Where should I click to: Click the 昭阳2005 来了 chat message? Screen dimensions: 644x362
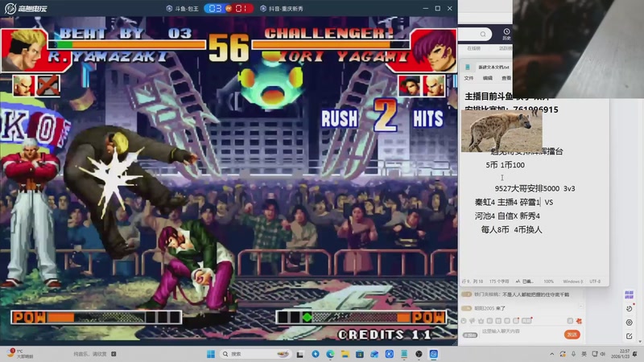(484, 308)
